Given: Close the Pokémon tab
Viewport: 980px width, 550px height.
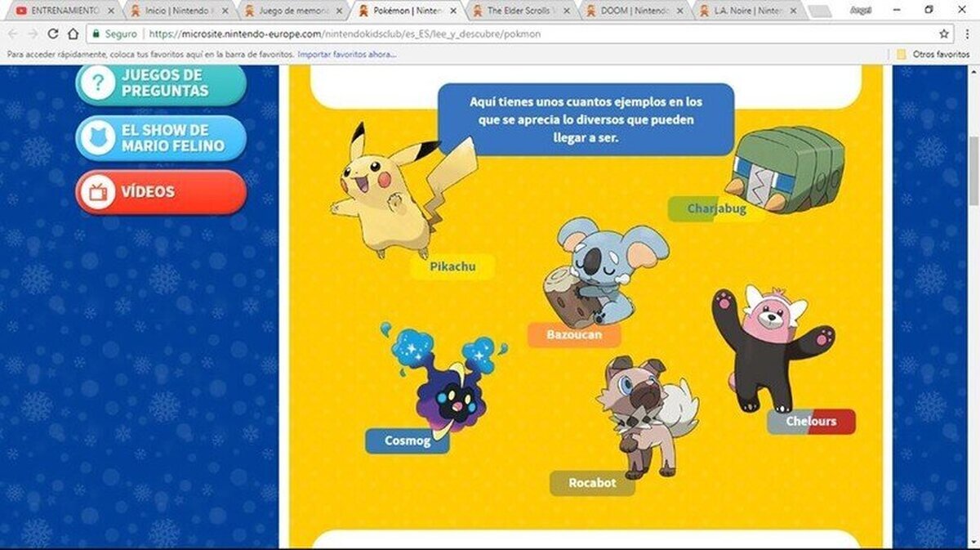Looking at the screenshot, I should [453, 11].
